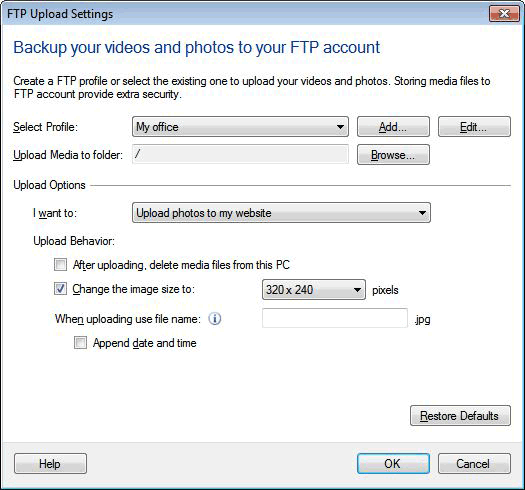Click the file name info icon
Viewport: 525px width, 490px height.
(215, 319)
